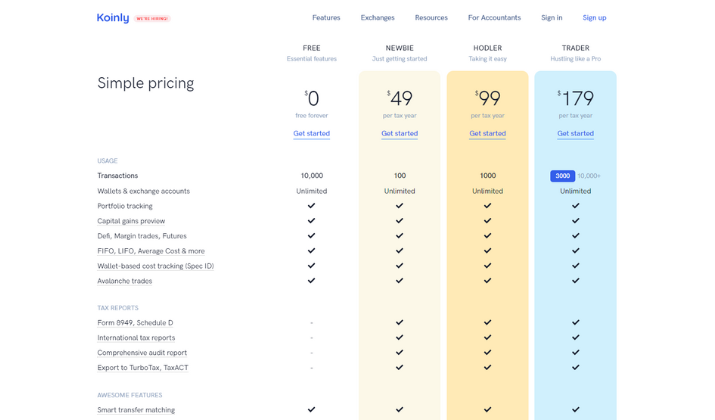Screen dimensions: 715x420
Task: Get started with the Hodler plan
Action: pos(487,133)
